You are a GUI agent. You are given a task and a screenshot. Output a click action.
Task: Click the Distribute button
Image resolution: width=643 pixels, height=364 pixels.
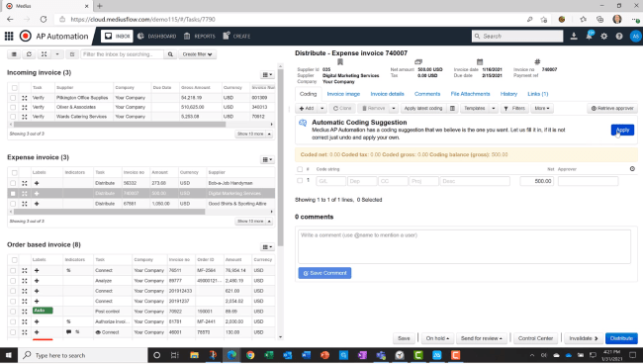point(621,338)
